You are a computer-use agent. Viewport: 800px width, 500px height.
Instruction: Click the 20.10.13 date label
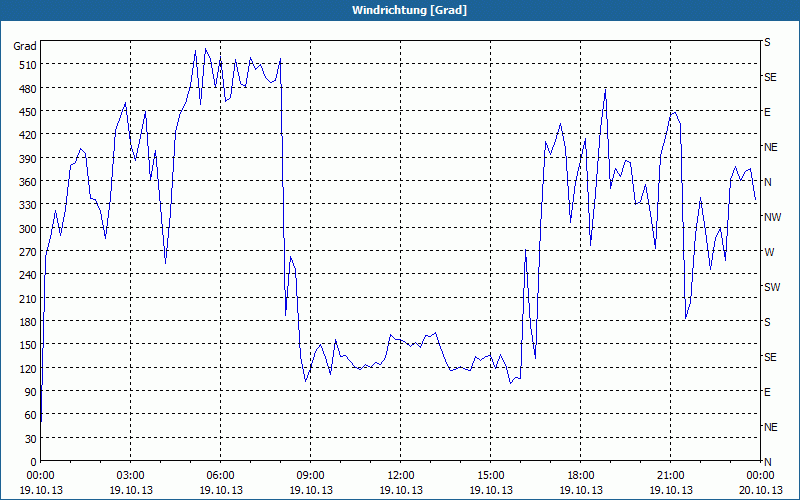pyautogui.click(x=761, y=490)
